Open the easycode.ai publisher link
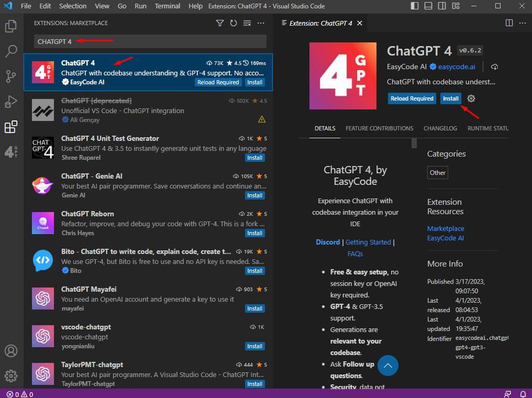The height and width of the screenshot is (398, 532). 457,67
